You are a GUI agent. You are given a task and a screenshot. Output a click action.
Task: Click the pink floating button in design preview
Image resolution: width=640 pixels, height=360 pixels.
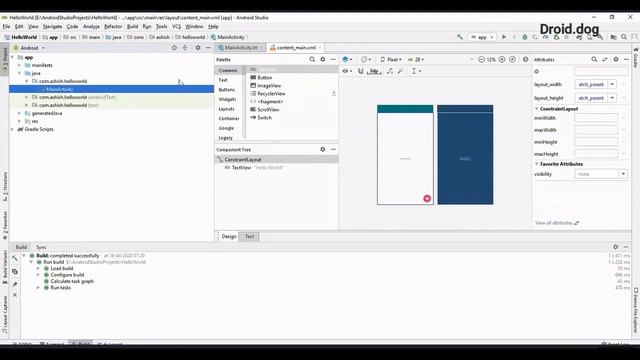click(427, 198)
